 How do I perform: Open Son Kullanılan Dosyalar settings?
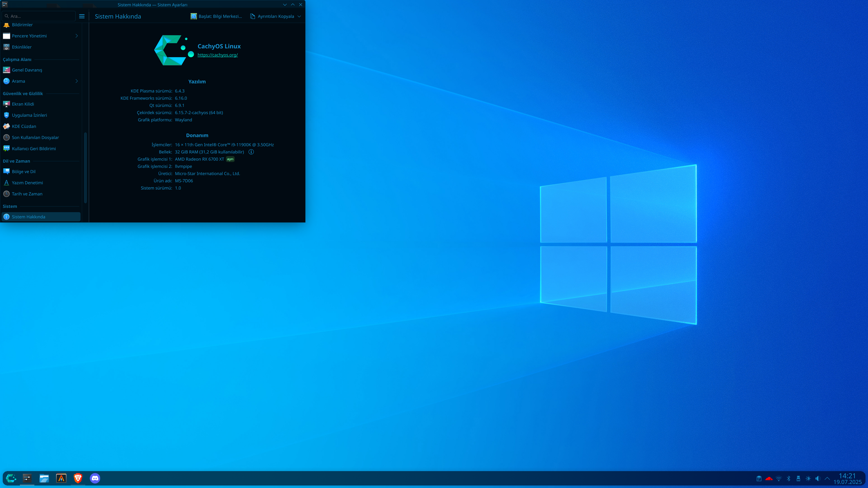[x=41, y=137]
